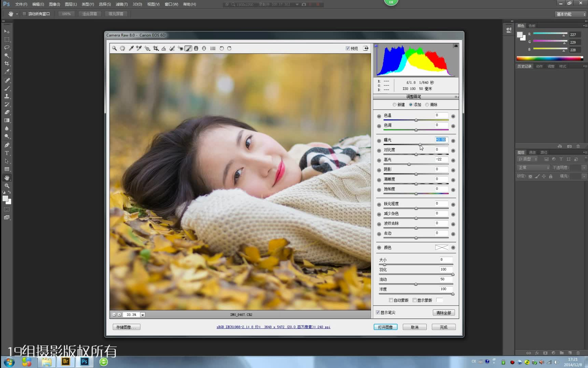This screenshot has height=368, width=588.
Task: Select the Type tool in Photoshop toolbar
Action: point(7,153)
